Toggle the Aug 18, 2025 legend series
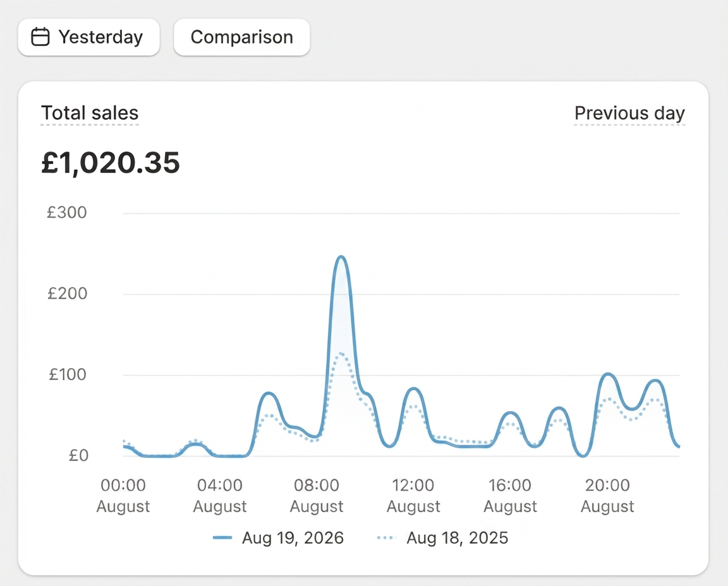Viewport: 728px width, 586px height. click(443, 538)
